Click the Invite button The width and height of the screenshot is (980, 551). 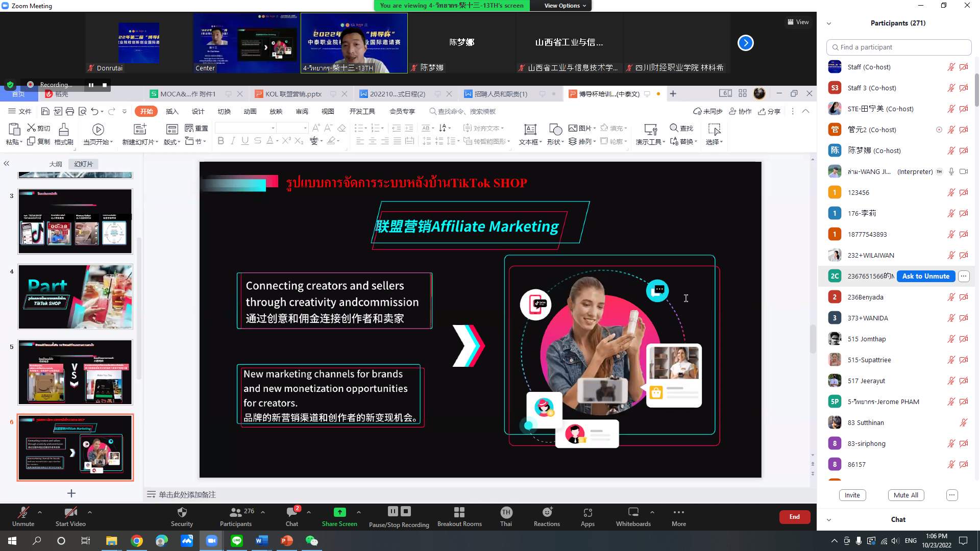tap(852, 495)
